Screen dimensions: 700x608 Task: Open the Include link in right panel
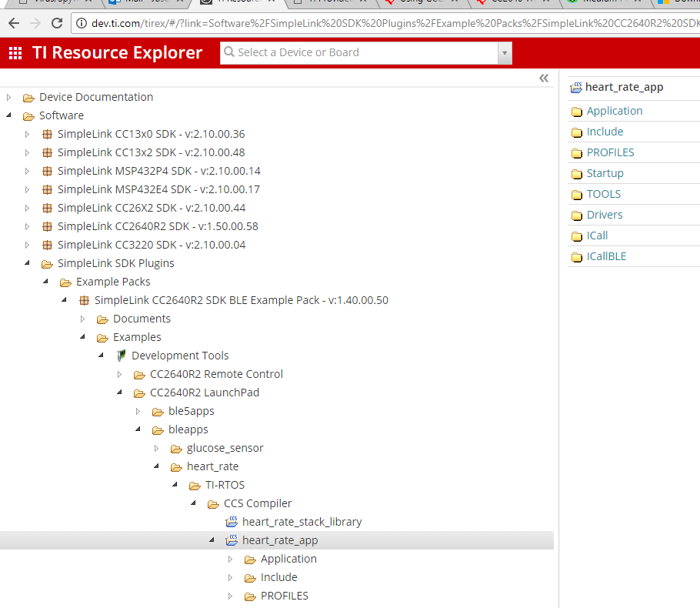click(x=605, y=132)
